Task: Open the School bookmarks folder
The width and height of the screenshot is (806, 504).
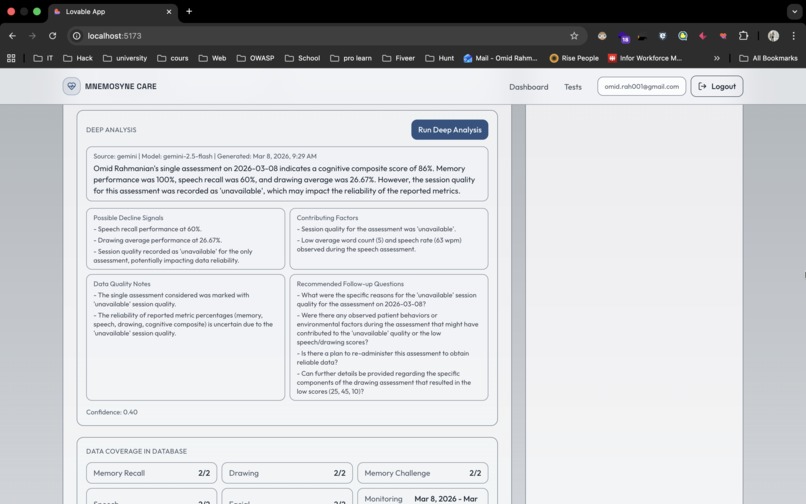Action: coord(302,58)
